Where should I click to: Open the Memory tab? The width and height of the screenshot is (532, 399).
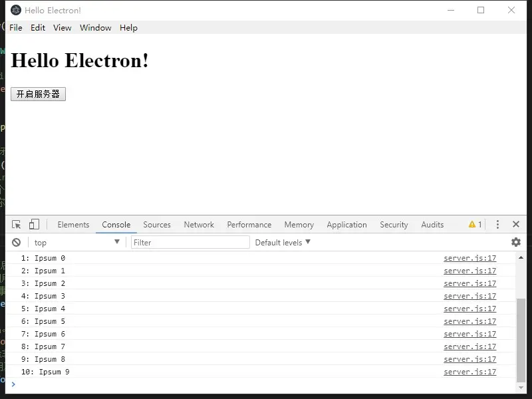pos(299,225)
